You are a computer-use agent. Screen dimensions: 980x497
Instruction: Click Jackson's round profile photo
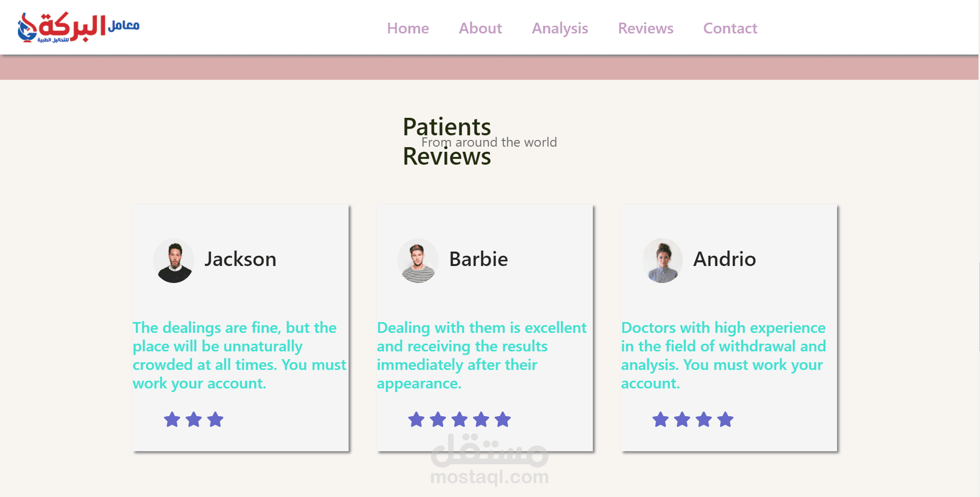174,260
